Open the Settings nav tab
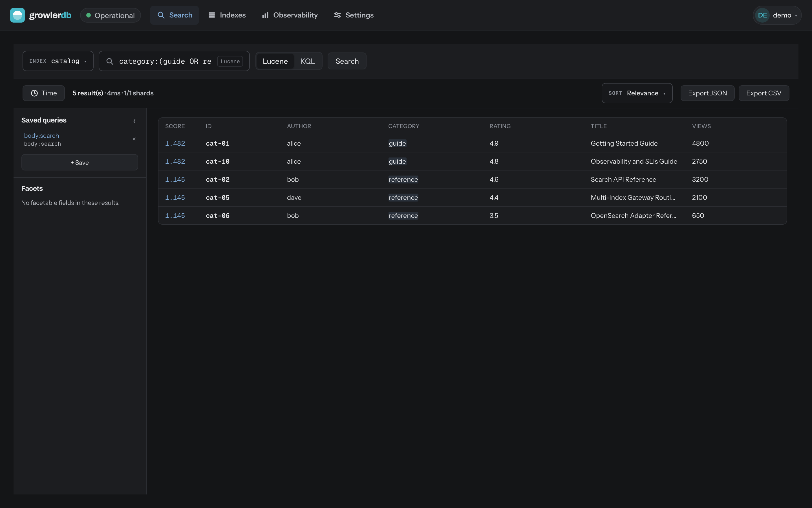812x508 pixels. (354, 15)
